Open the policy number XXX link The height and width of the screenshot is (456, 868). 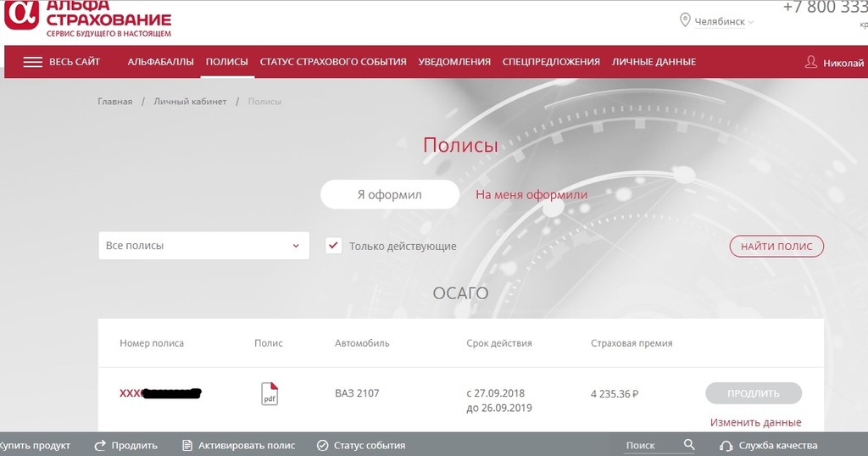pos(160,393)
